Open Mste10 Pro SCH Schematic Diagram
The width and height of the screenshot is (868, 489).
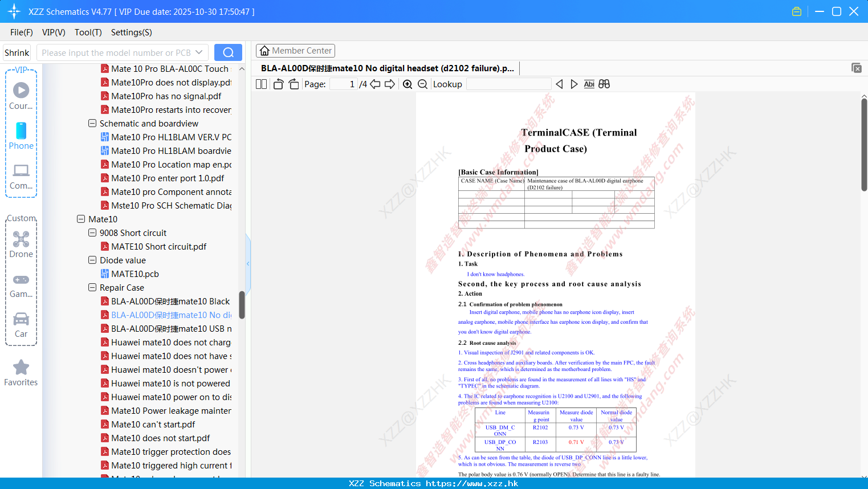point(166,206)
